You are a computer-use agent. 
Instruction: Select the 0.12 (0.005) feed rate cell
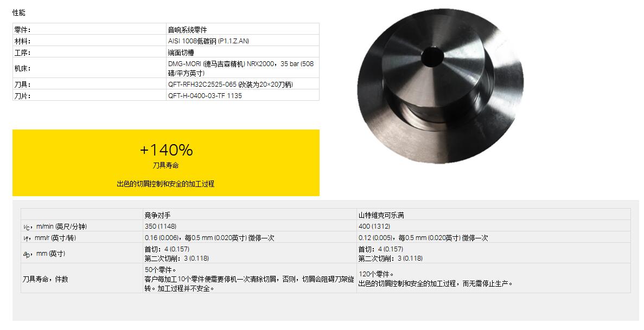point(493,237)
